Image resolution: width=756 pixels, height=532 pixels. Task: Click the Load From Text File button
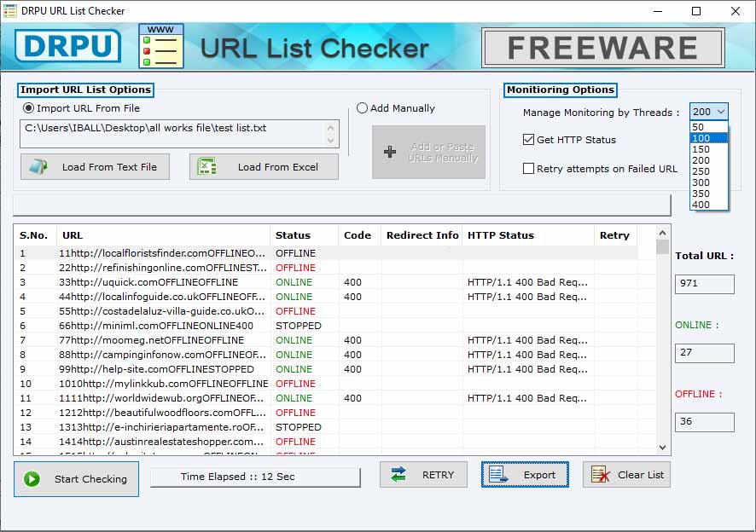coord(95,167)
